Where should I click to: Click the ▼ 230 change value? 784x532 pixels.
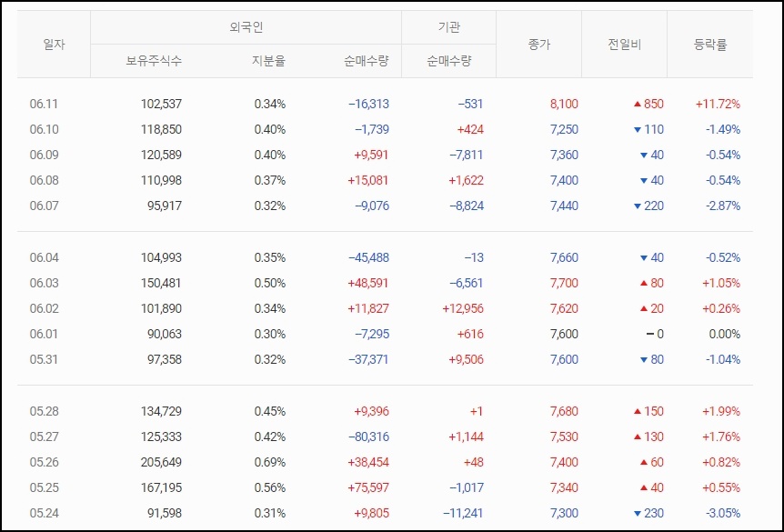point(648,513)
